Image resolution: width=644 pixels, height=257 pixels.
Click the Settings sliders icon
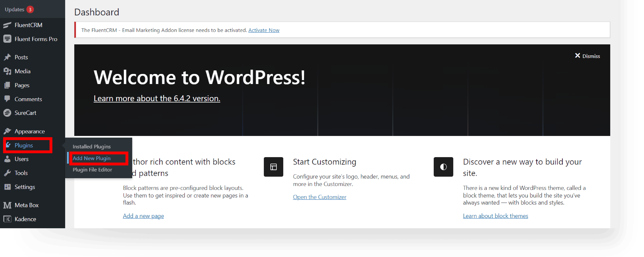point(7,187)
